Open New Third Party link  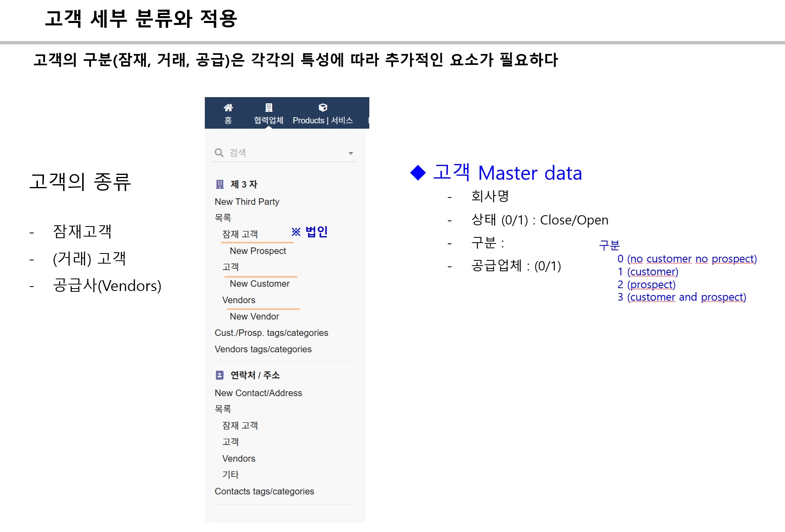click(x=247, y=202)
